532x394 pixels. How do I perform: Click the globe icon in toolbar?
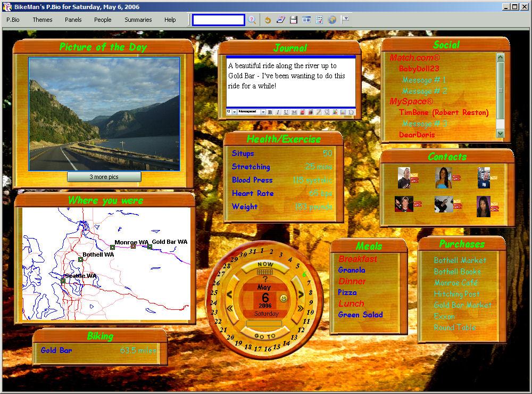click(332, 20)
